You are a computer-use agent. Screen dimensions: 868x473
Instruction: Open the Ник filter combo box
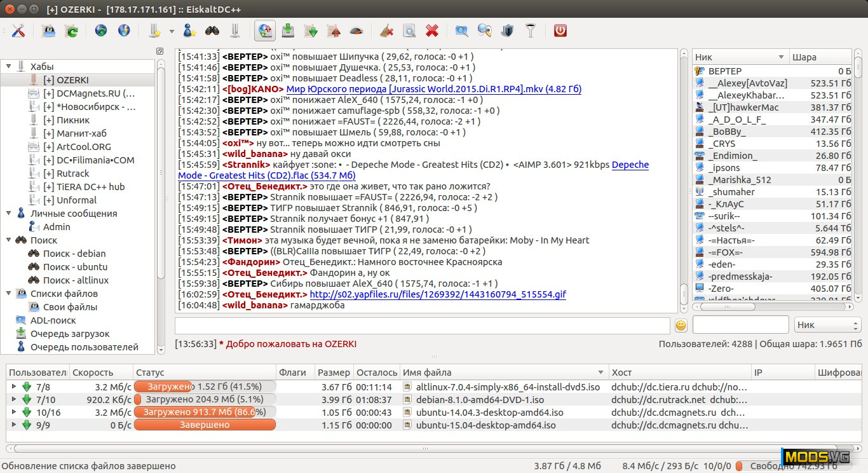[x=827, y=325]
